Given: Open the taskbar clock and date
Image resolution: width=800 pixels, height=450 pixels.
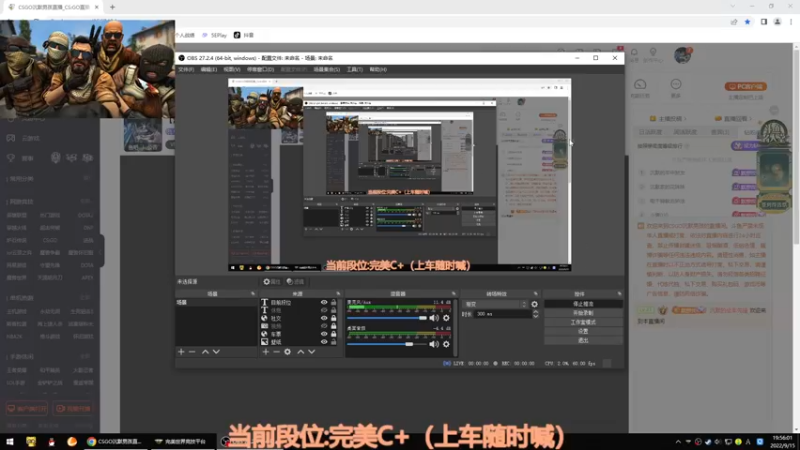Looking at the screenshot, I should (782, 442).
